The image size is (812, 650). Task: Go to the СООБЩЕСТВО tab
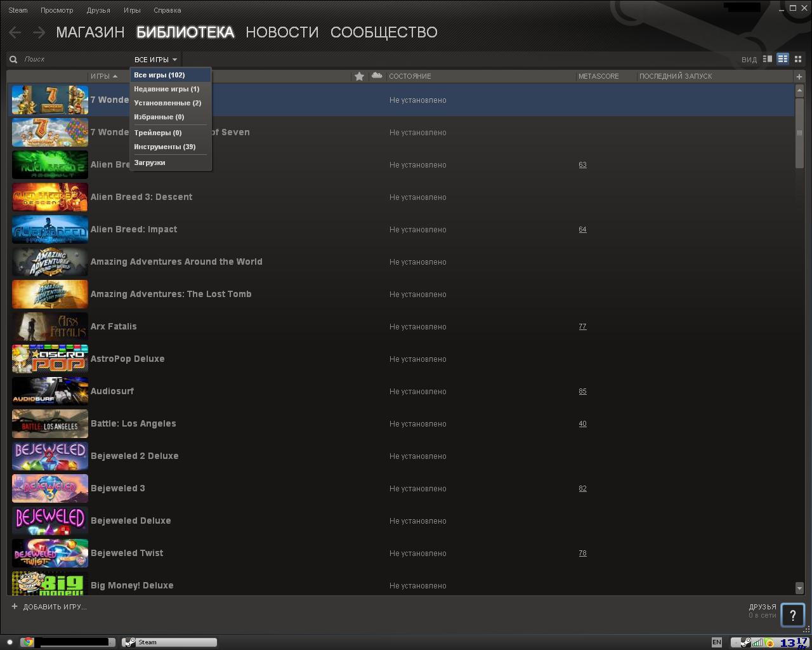[384, 32]
